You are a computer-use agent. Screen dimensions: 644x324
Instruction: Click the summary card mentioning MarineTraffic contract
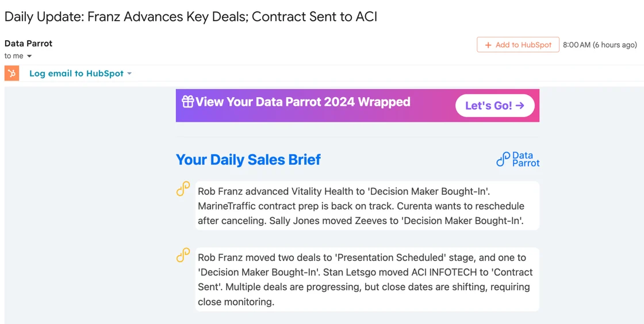click(x=367, y=206)
